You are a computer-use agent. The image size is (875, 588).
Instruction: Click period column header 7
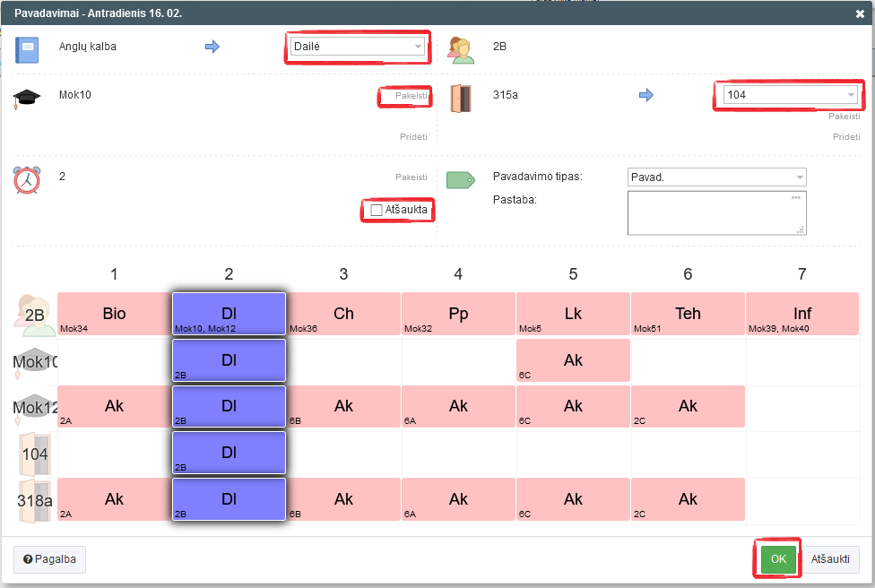click(801, 274)
